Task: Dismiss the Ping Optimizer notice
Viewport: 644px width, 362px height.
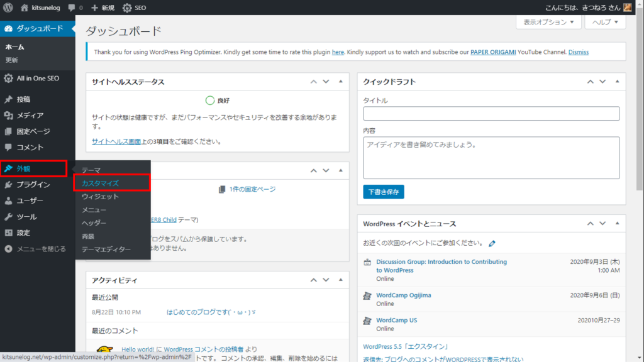Action: pos(579,52)
